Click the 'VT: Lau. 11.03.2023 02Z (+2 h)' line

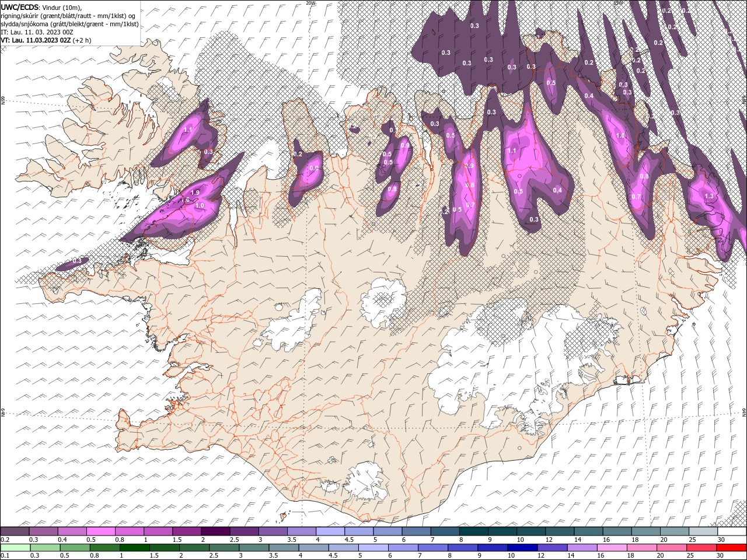[46, 40]
